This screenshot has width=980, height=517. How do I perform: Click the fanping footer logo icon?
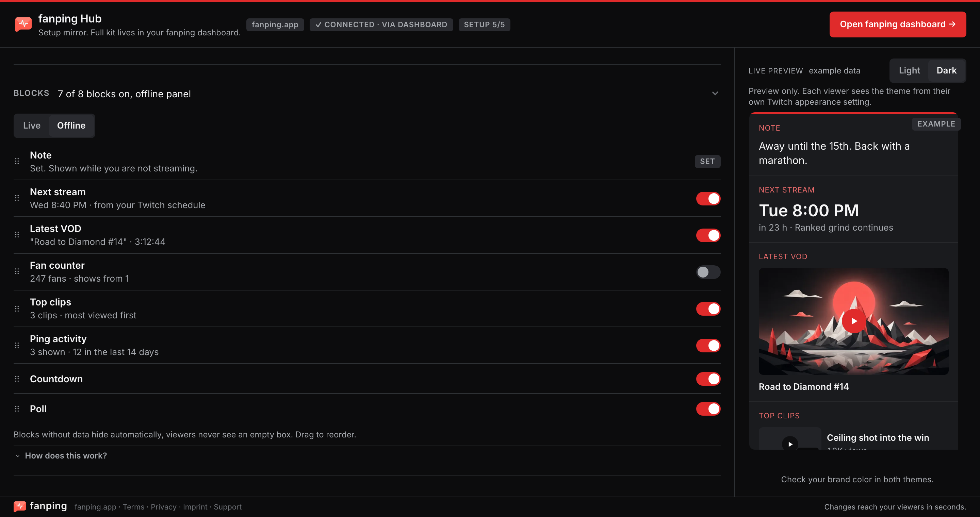pos(20,506)
